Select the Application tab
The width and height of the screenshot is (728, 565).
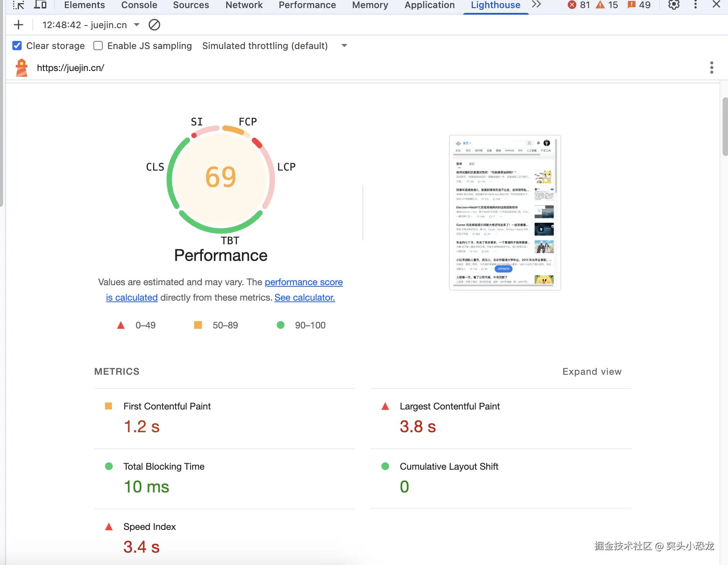click(430, 5)
